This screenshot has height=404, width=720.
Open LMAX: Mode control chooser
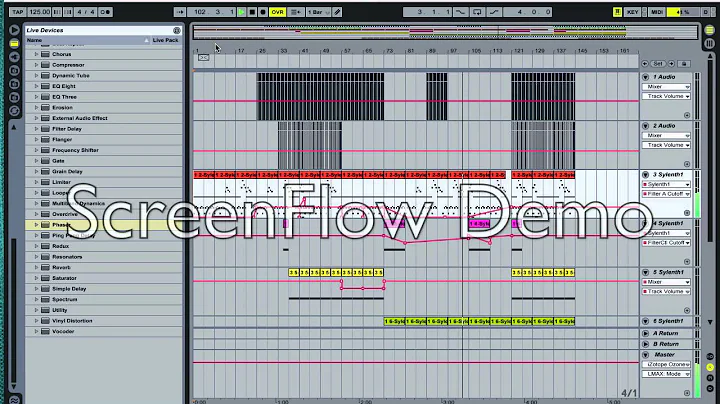(x=666, y=374)
